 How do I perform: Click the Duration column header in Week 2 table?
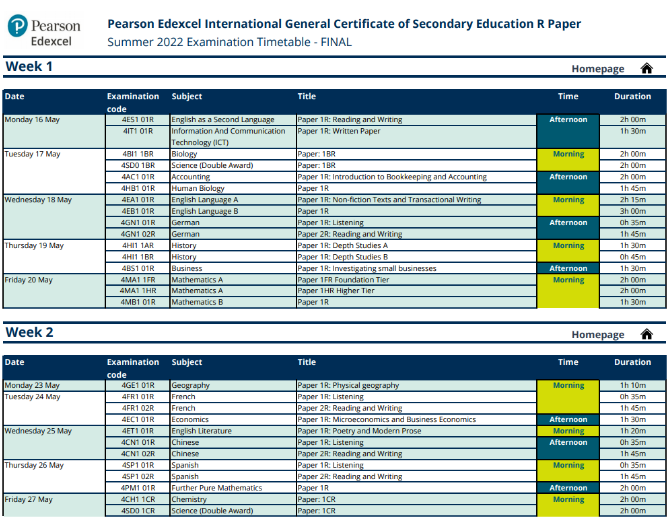coord(632,362)
